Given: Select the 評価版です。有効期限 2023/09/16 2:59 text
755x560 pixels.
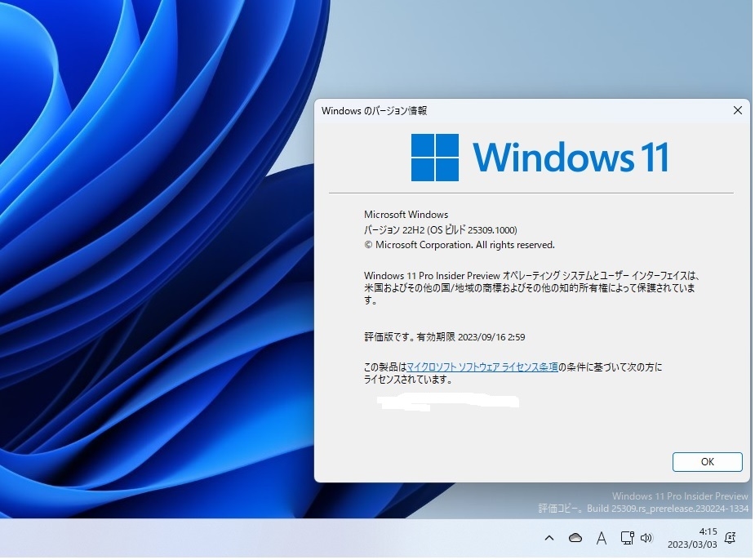Looking at the screenshot, I should click(x=445, y=337).
